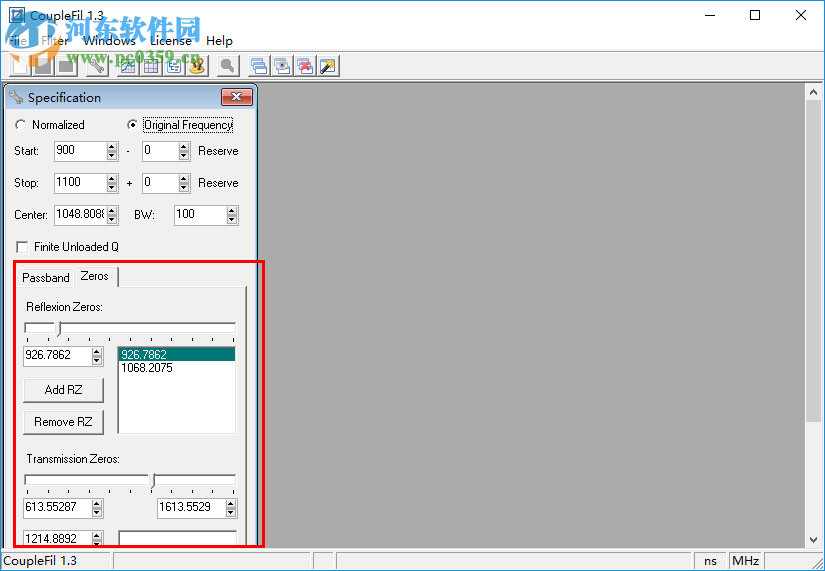
Task: Click the Stop Reserve input field
Action: (x=161, y=183)
